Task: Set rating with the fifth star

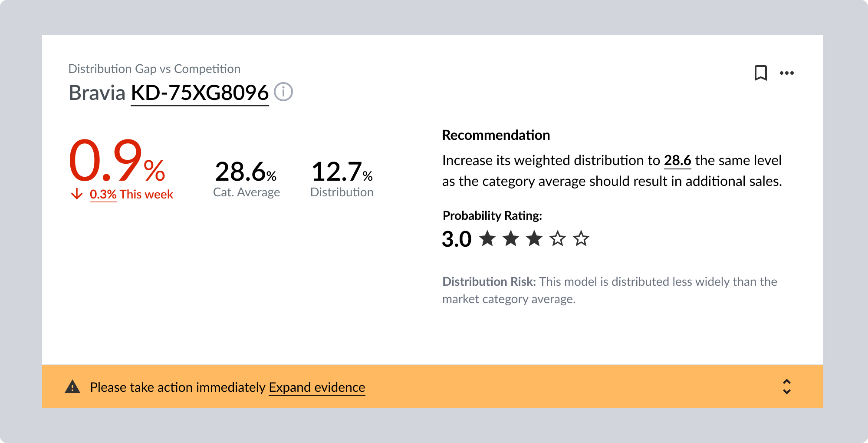Action: pos(581,238)
